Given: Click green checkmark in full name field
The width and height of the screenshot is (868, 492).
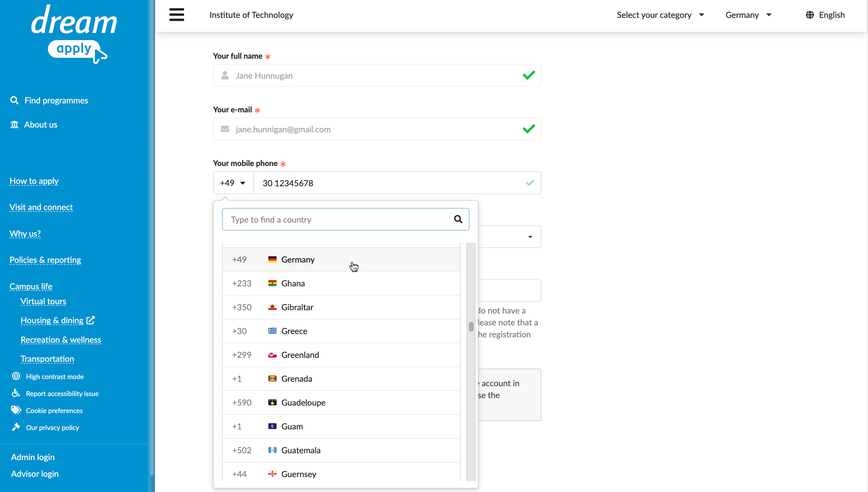Looking at the screenshot, I should pyautogui.click(x=529, y=75).
